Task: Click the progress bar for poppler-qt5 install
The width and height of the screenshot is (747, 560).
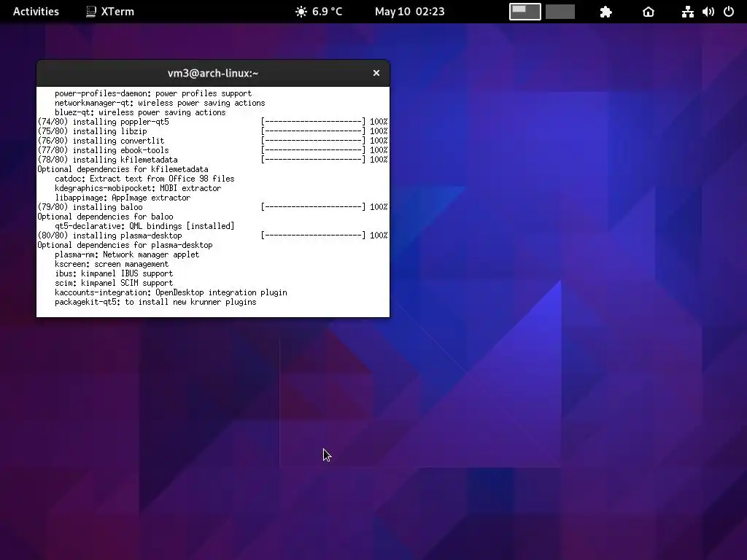Action: [x=313, y=122]
